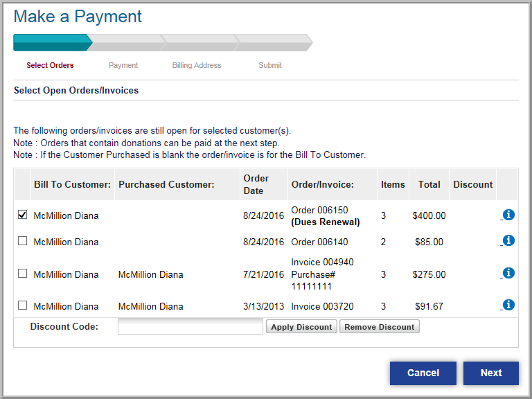Viewport: 532px width, 399px height.
Task: Select the Select Orders step label
Action: (50, 65)
